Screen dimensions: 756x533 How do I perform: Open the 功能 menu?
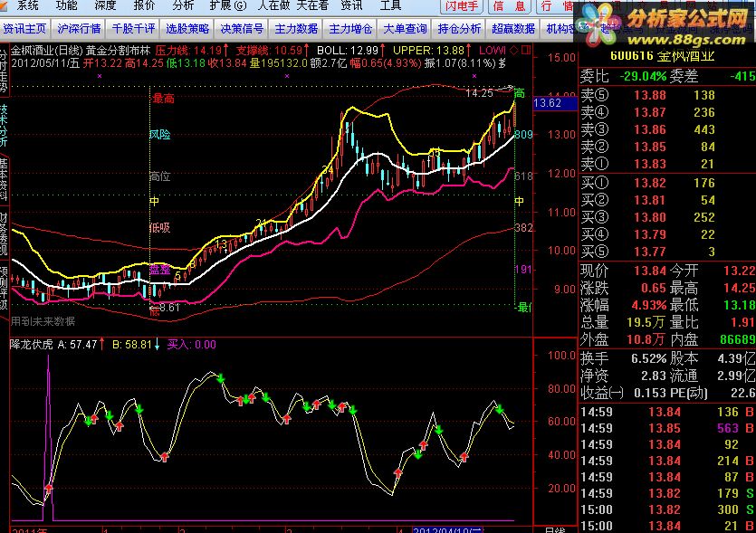tap(66, 5)
